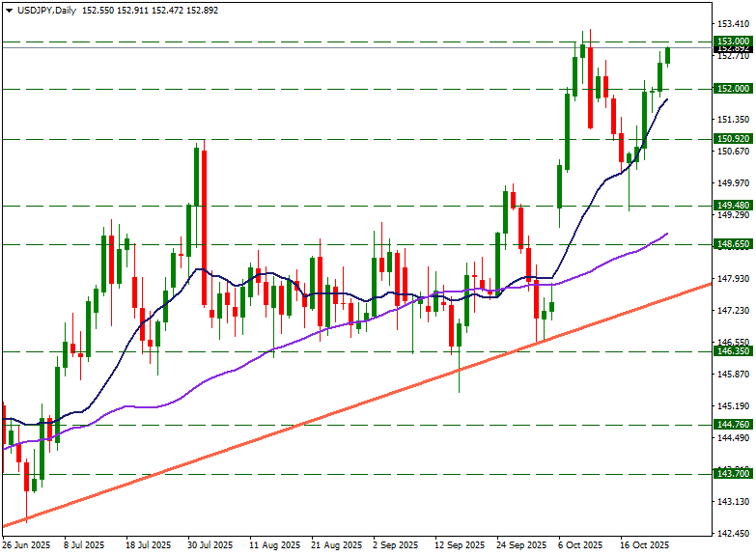This screenshot has height=556, width=756.
Task: Click the 150.920 price level label
Action: (732, 139)
